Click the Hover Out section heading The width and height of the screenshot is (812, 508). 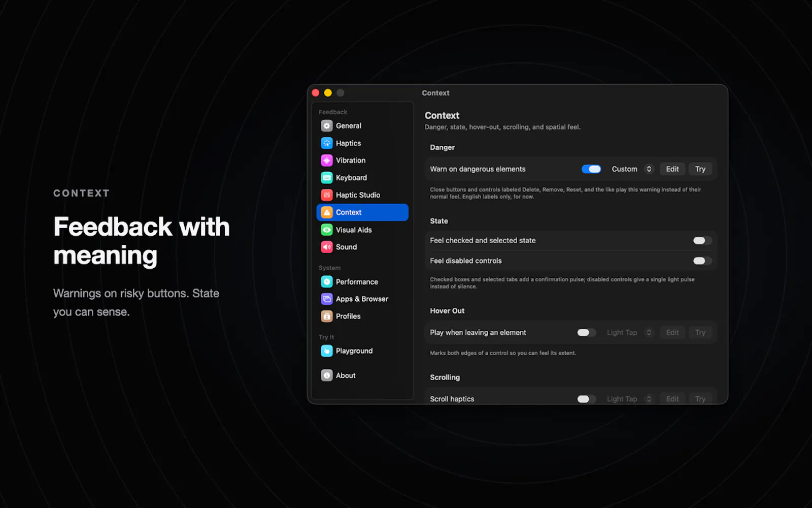pyautogui.click(x=447, y=311)
